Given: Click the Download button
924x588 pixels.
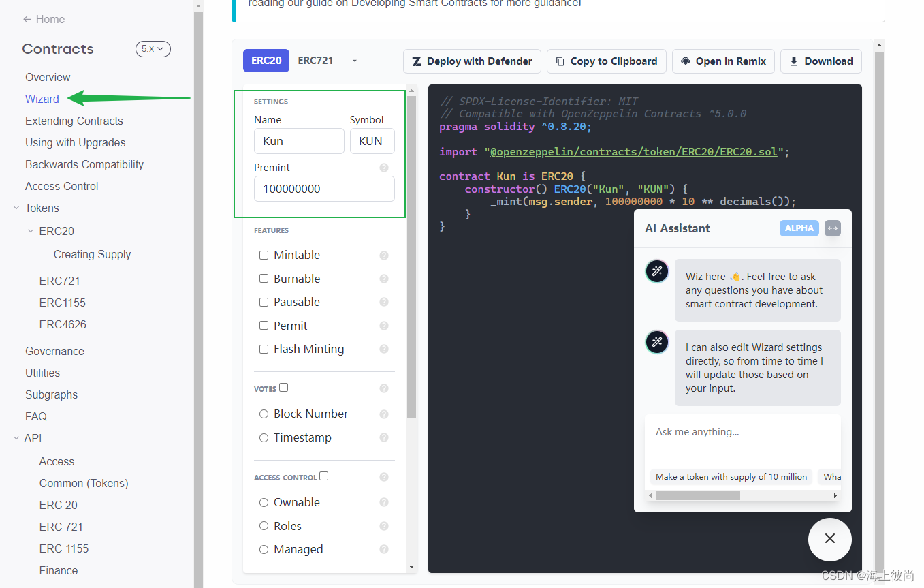Looking at the screenshot, I should (821, 61).
